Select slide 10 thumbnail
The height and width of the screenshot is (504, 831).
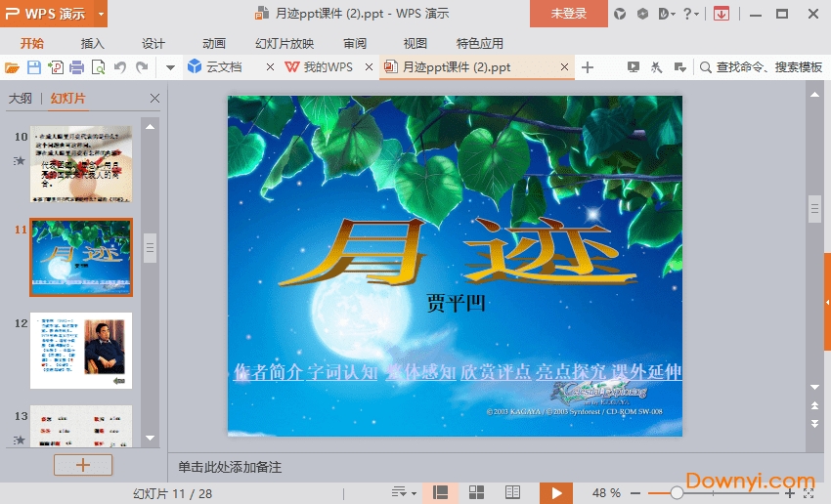point(80,164)
